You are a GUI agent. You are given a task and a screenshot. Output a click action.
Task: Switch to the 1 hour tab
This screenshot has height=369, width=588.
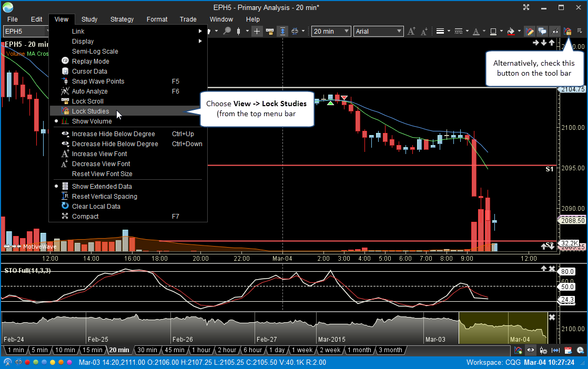click(x=201, y=350)
